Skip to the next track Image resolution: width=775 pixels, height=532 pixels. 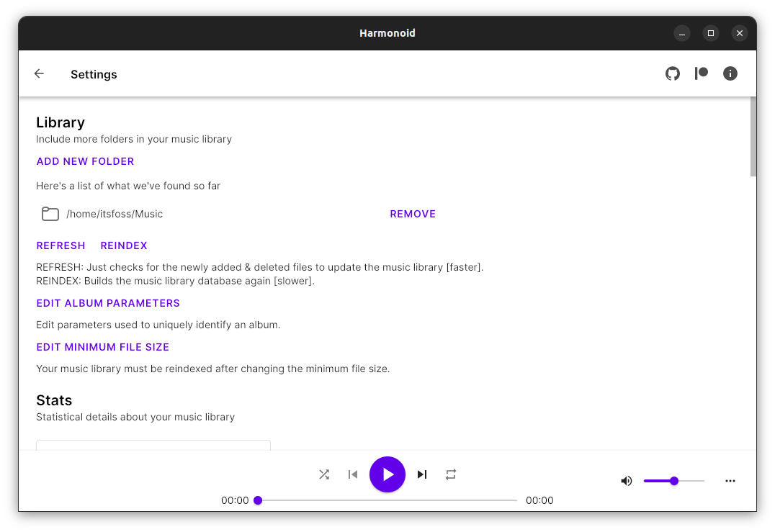(422, 474)
